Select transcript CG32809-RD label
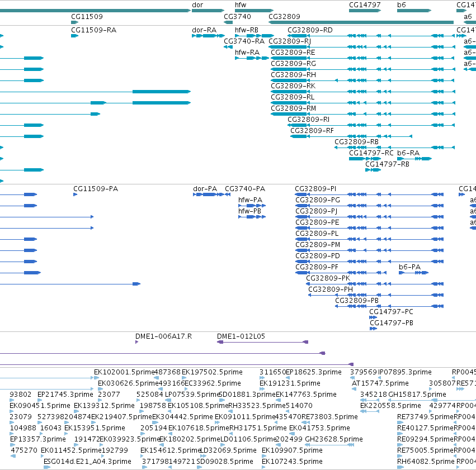476x470 pixels. tap(310, 30)
